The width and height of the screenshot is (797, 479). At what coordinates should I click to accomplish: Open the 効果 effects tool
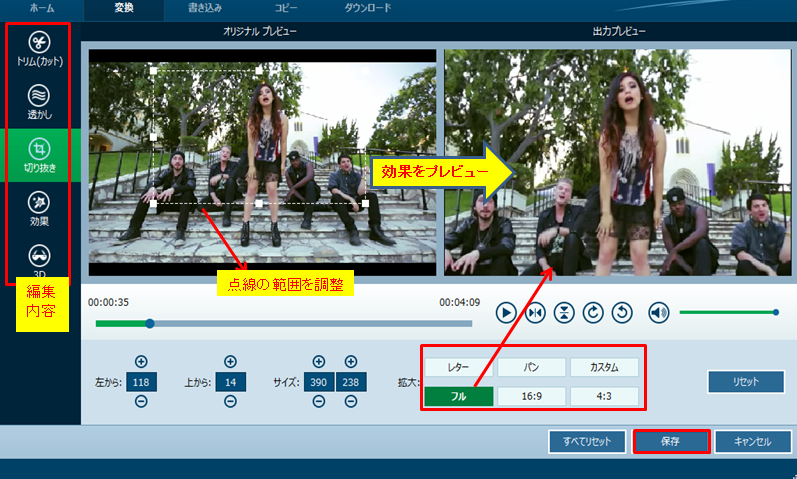coord(39,209)
